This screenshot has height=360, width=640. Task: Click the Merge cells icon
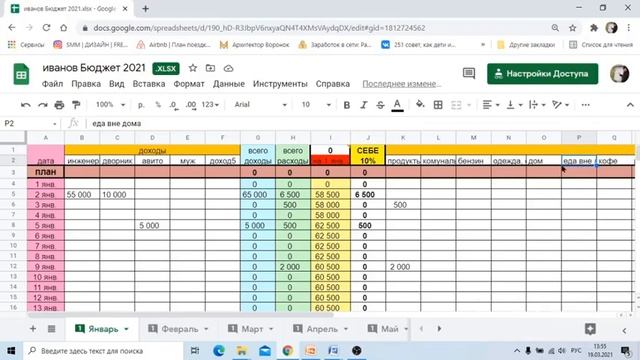coord(456,105)
